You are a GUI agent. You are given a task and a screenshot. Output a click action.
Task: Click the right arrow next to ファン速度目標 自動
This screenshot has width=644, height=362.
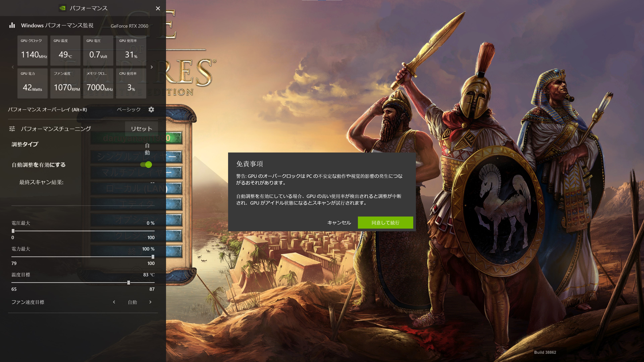tap(150, 302)
